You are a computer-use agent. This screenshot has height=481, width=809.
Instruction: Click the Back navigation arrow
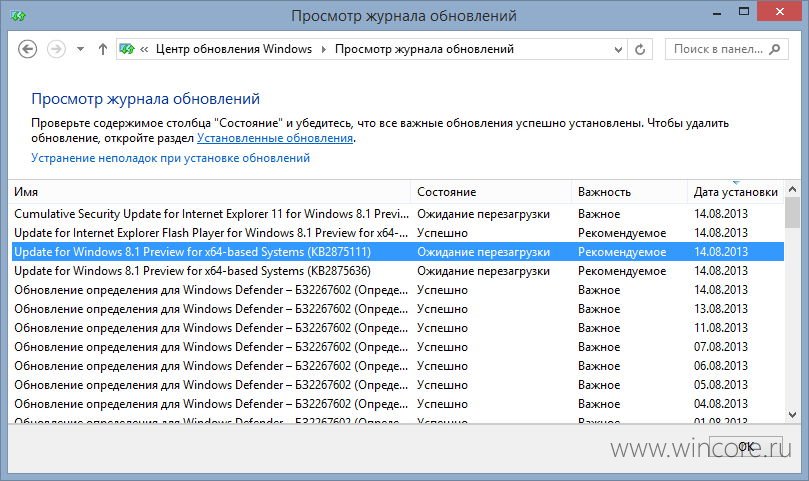click(x=27, y=50)
